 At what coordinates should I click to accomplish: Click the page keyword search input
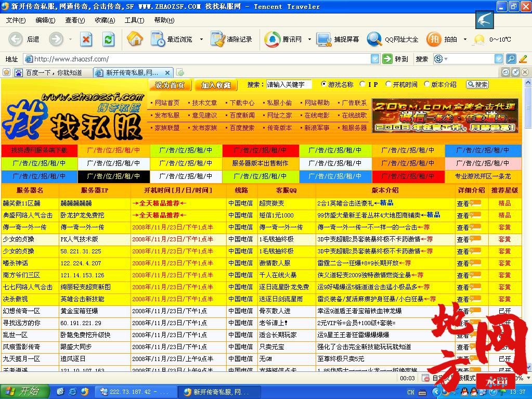[289, 84]
